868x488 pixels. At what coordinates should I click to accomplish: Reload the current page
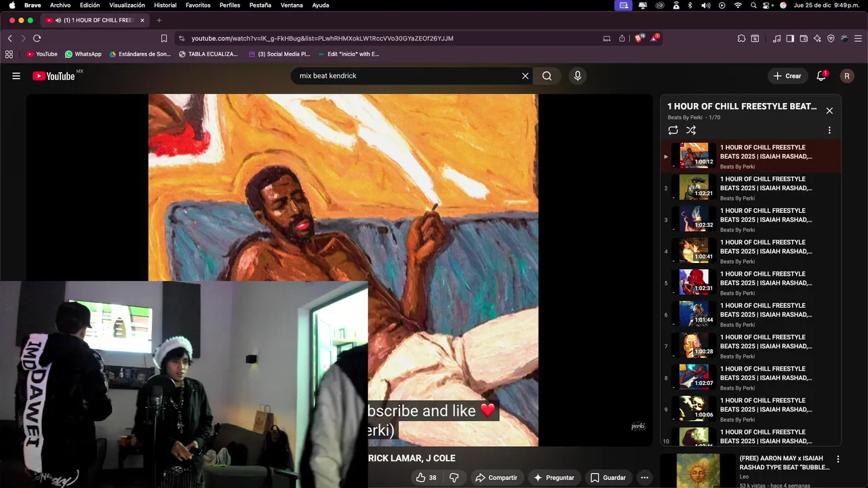[x=37, y=39]
